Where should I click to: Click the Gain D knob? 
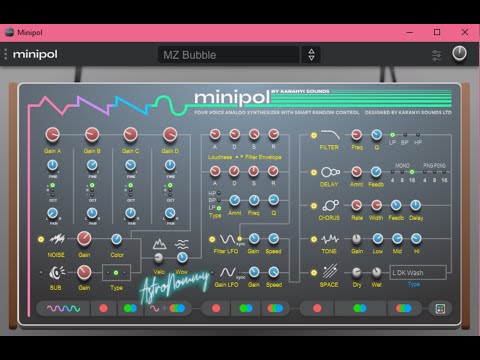point(170,135)
